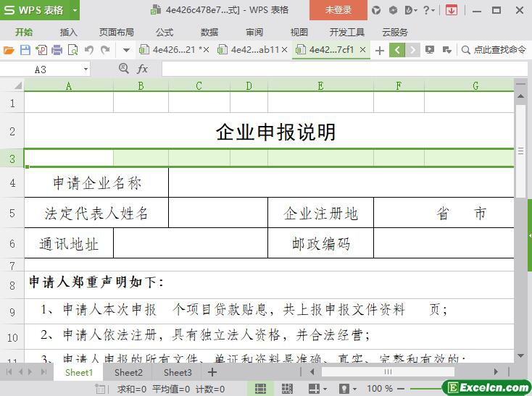
Task: Select column E header
Action: coord(320,85)
